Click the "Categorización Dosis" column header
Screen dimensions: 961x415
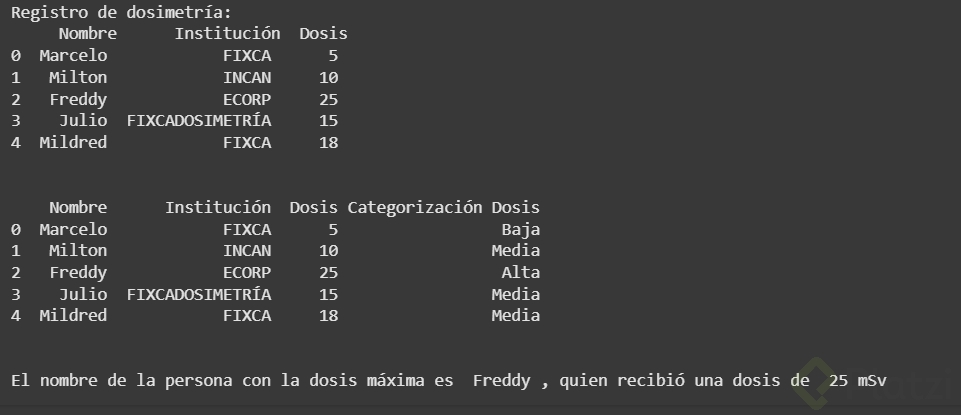(x=443, y=208)
